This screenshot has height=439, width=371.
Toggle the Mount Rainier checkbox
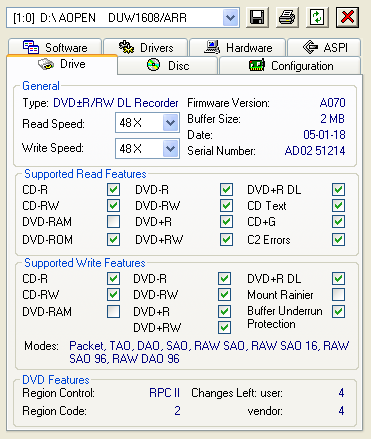pos(338,294)
